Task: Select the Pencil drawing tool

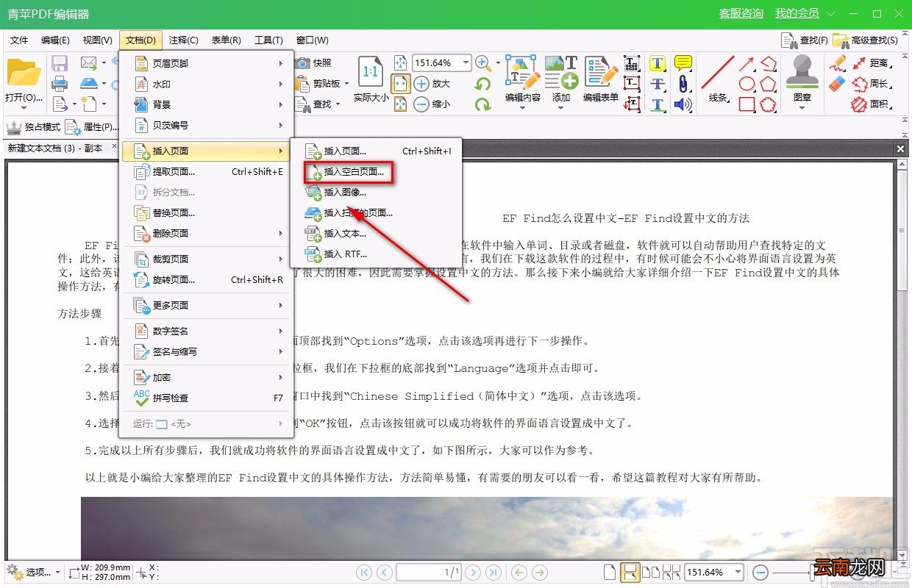Action: [837, 63]
